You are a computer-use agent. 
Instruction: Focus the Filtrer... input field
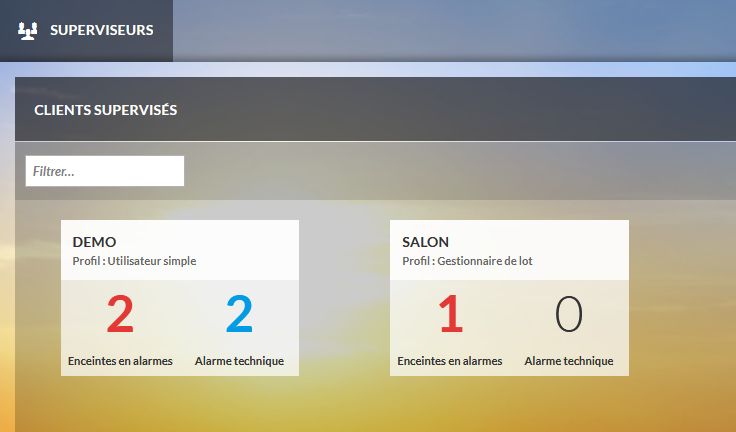(x=105, y=171)
